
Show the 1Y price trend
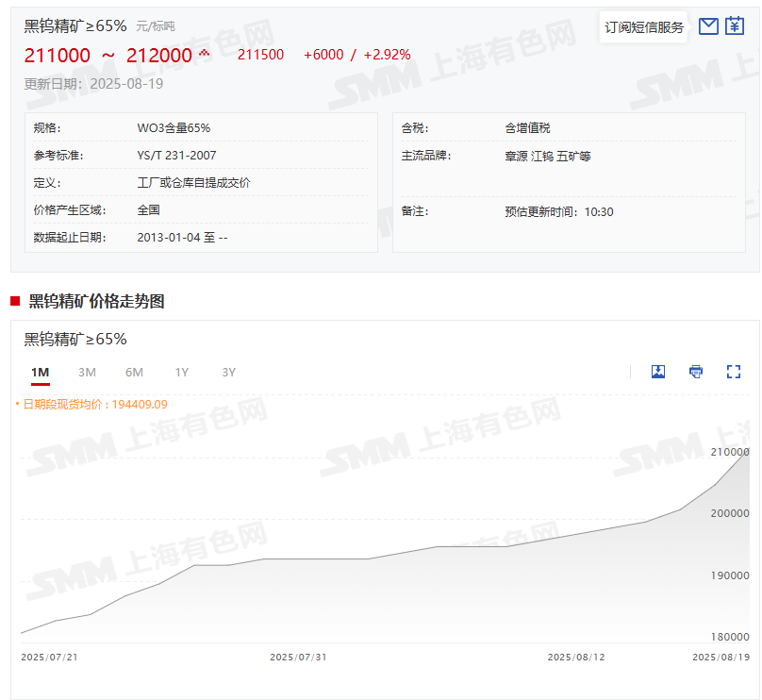181,373
